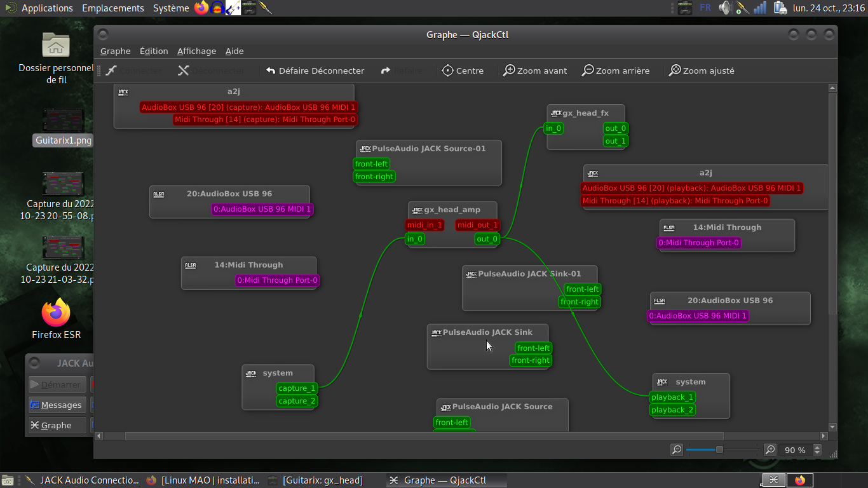Screen dimensions: 868x488
Task: Select capture_1 port on system node
Action: 297,388
